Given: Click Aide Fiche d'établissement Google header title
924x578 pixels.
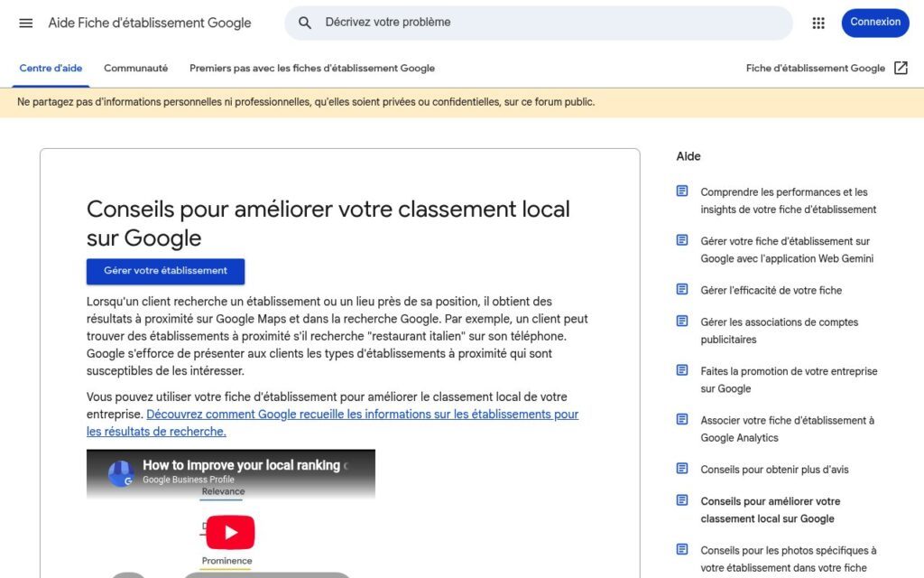Looking at the screenshot, I should tap(150, 23).
